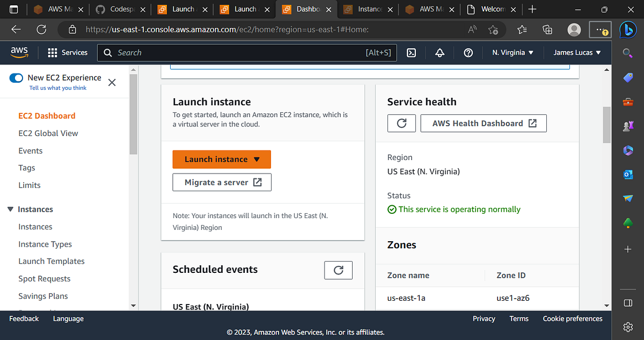Image resolution: width=644 pixels, height=340 pixels.
Task: Click the AWS logo to go home
Action: click(19, 52)
